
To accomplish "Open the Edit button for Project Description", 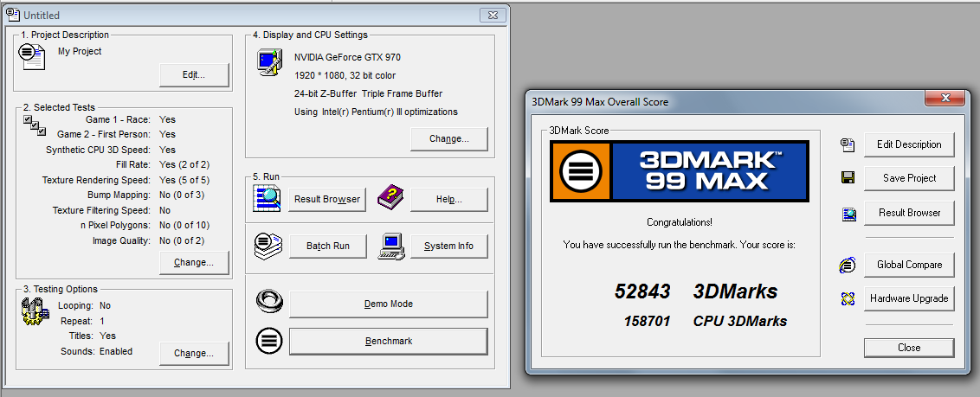I will (194, 75).
